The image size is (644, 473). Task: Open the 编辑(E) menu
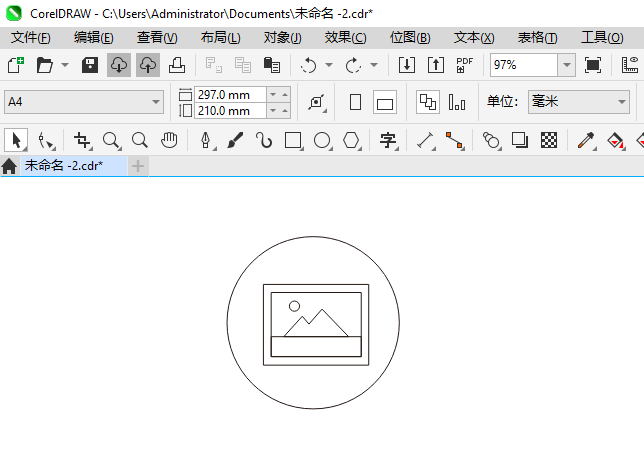(x=94, y=38)
